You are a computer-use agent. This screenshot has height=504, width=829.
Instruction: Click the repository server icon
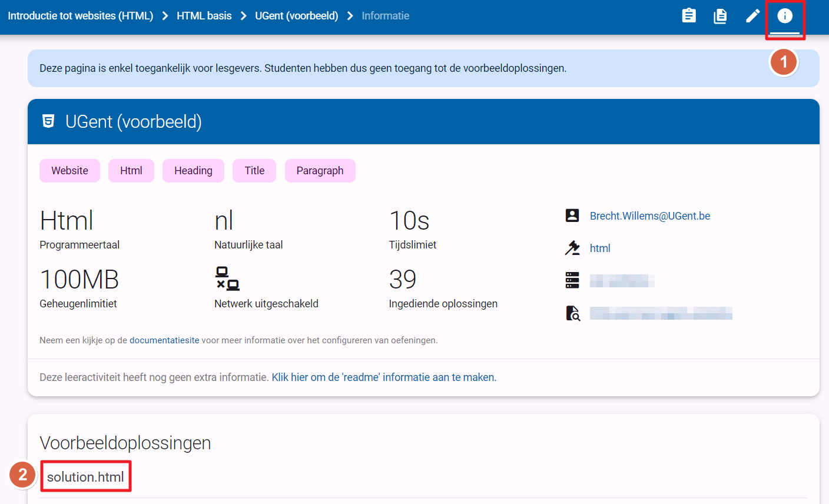[572, 280]
